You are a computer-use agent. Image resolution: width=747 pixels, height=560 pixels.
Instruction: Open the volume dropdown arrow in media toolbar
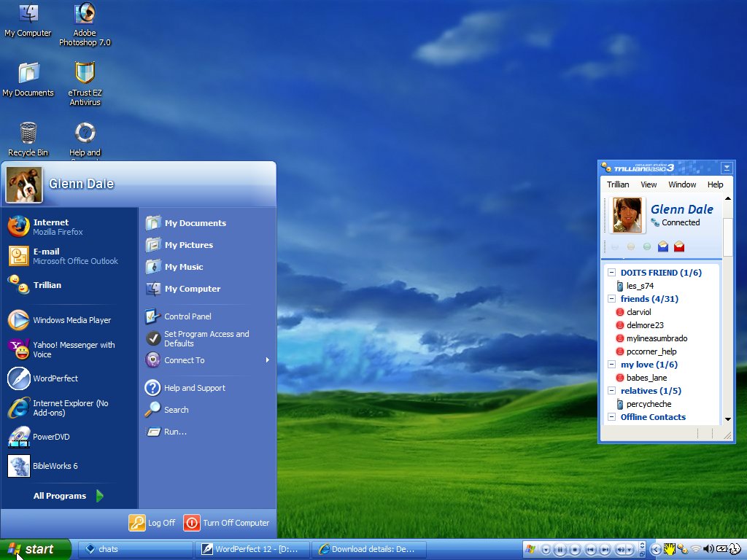coord(630,550)
